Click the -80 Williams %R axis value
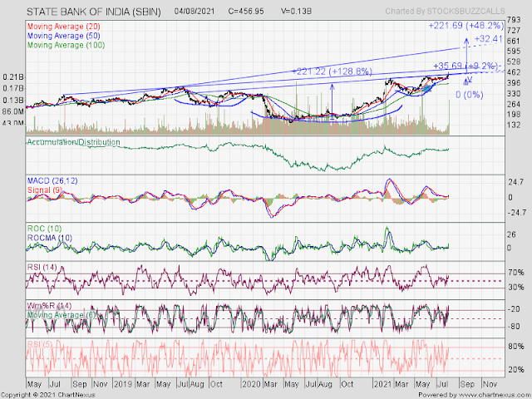The image size is (532, 399). [x=514, y=327]
